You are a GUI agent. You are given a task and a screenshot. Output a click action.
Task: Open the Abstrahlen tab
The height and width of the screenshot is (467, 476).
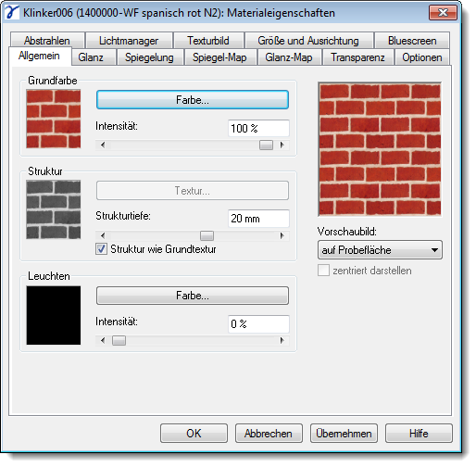click(x=47, y=41)
